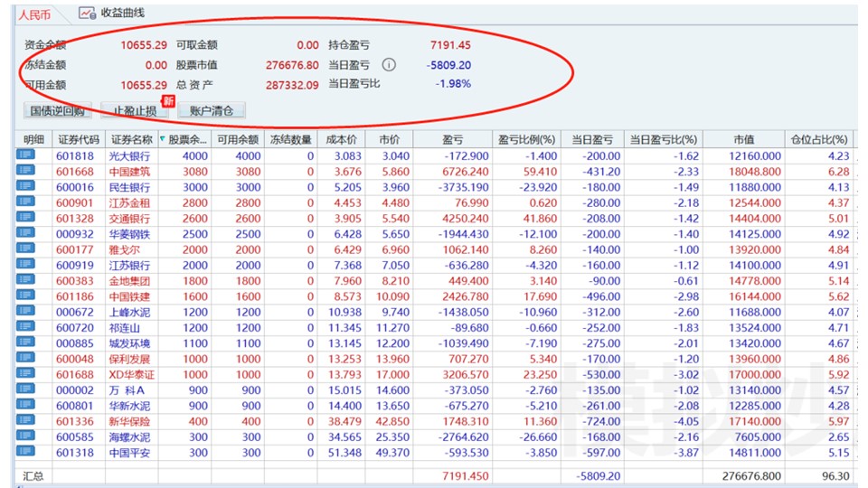Sort by 盈亏比例(%) column header
Screen dimensions: 868x488
(x=526, y=139)
